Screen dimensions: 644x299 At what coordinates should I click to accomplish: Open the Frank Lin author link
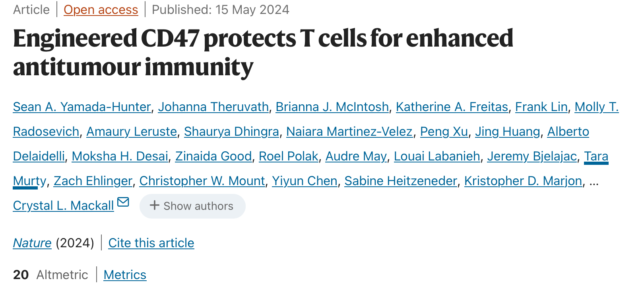coord(541,107)
